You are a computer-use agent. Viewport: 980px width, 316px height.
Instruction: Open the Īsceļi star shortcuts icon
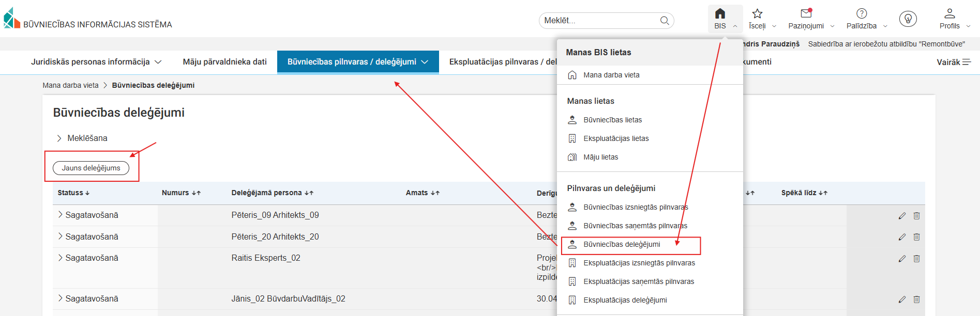click(x=757, y=14)
